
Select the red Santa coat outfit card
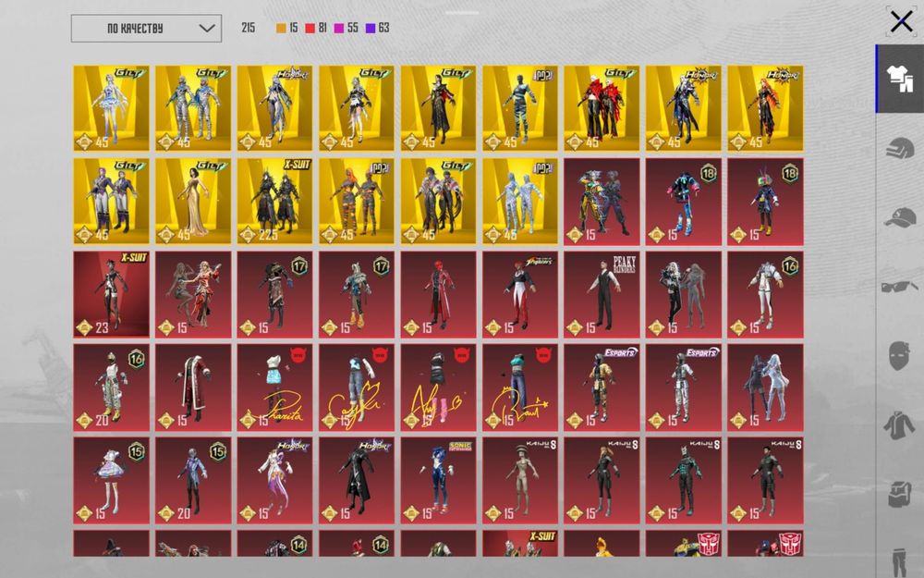[x=193, y=387]
